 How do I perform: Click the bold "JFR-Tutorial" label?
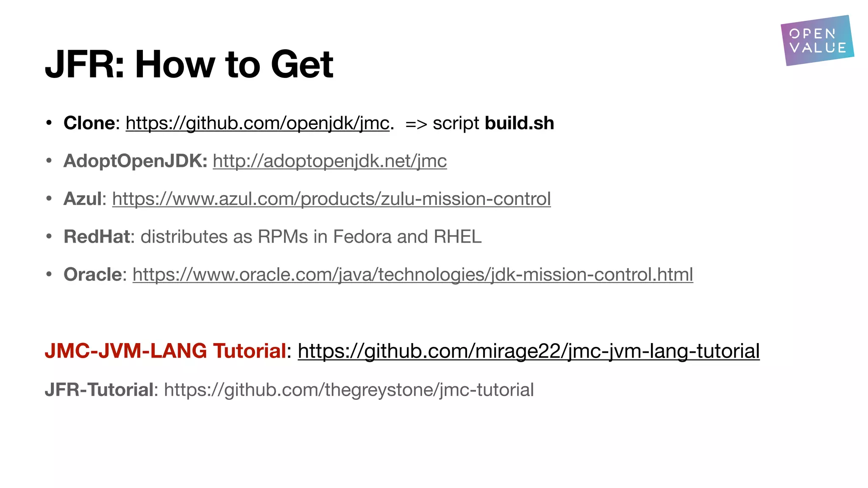point(99,390)
